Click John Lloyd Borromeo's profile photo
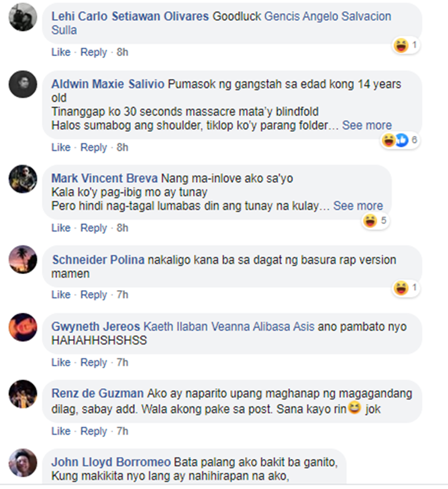The height and width of the screenshot is (489, 448). pos(23,463)
